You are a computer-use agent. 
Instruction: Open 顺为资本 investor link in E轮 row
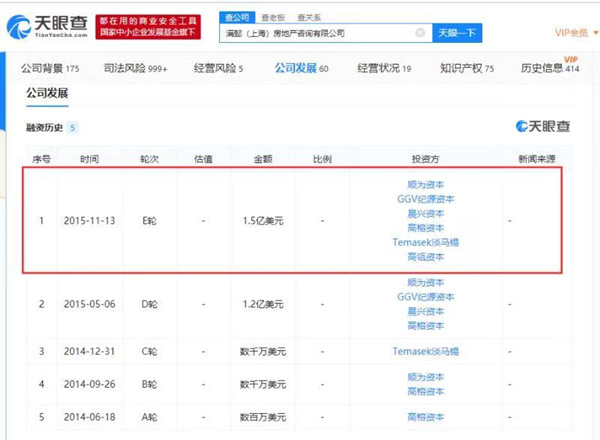[426, 184]
